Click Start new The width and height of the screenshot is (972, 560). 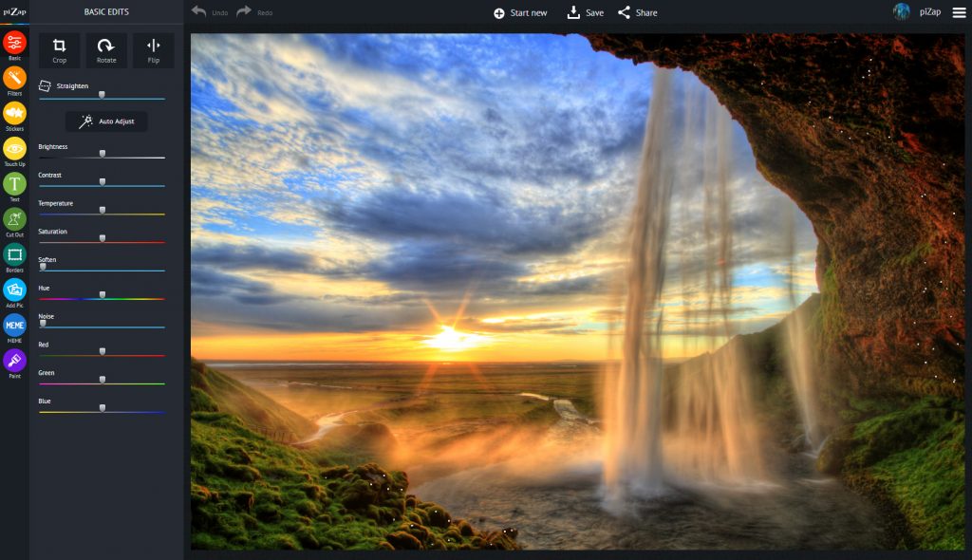coord(520,13)
